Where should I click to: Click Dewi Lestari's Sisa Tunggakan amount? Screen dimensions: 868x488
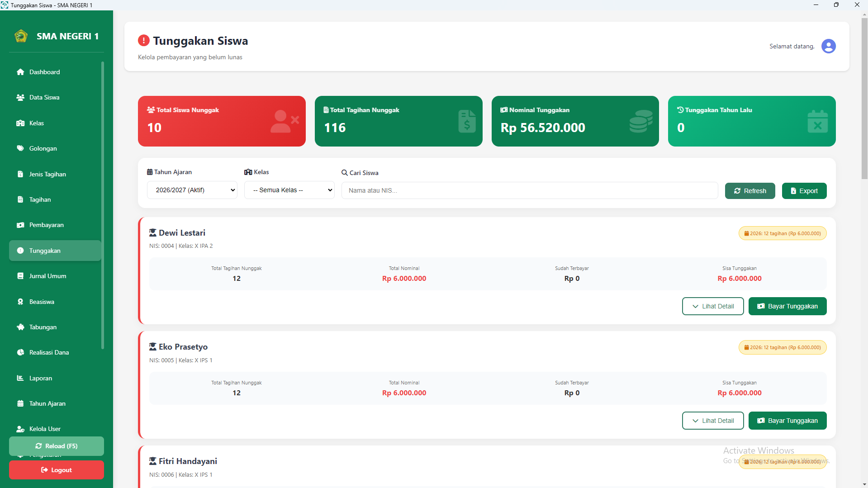tap(740, 279)
